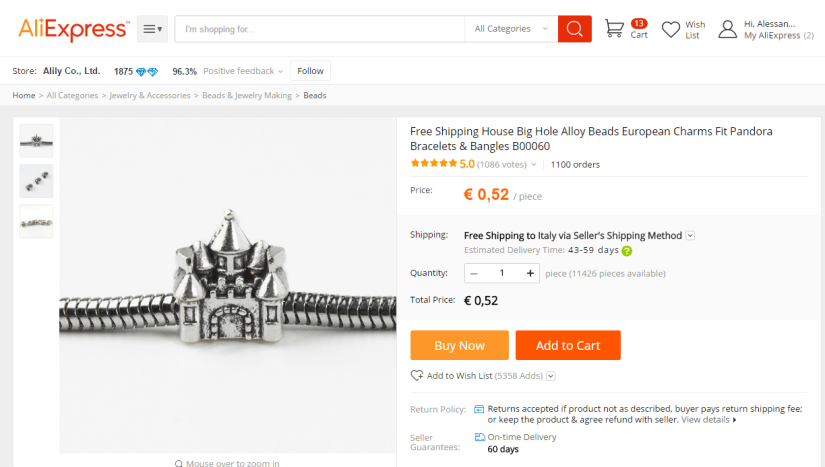Click the Add to Cart button
Viewport: 825px width, 467px height.
[568, 345]
